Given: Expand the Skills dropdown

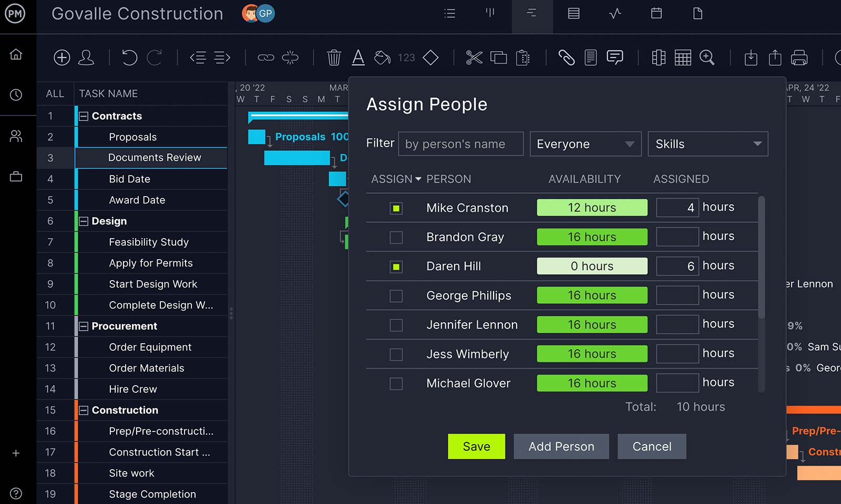Looking at the screenshot, I should coord(707,143).
